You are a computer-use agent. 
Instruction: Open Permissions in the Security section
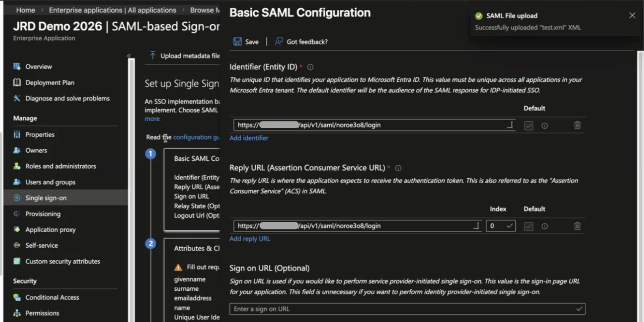tap(42, 313)
